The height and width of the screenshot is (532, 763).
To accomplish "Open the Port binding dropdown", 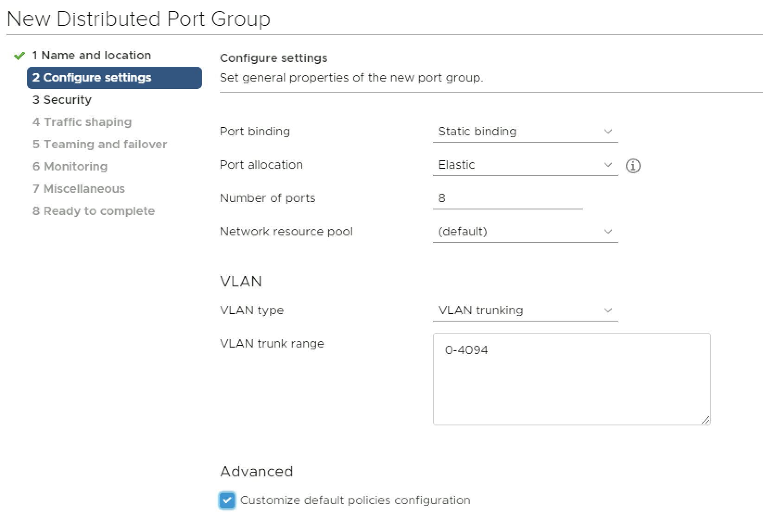I will coord(525,132).
